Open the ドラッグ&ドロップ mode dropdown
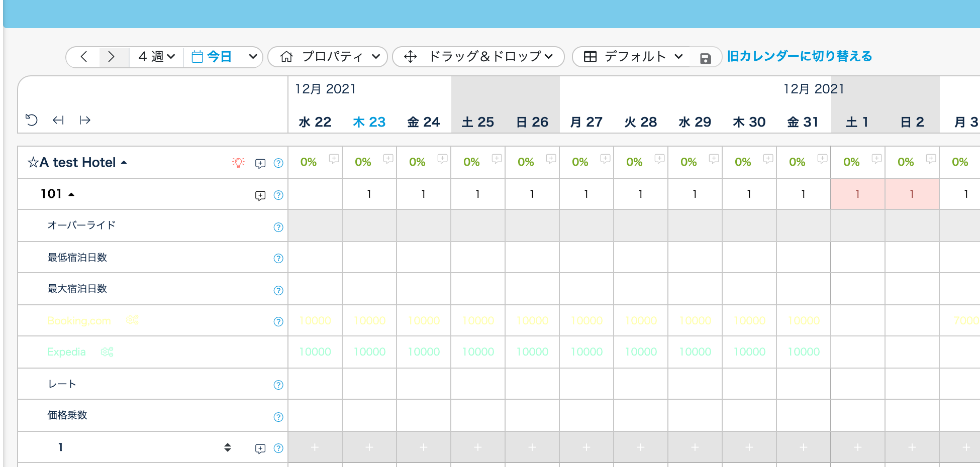This screenshot has height=467, width=980. pyautogui.click(x=478, y=57)
